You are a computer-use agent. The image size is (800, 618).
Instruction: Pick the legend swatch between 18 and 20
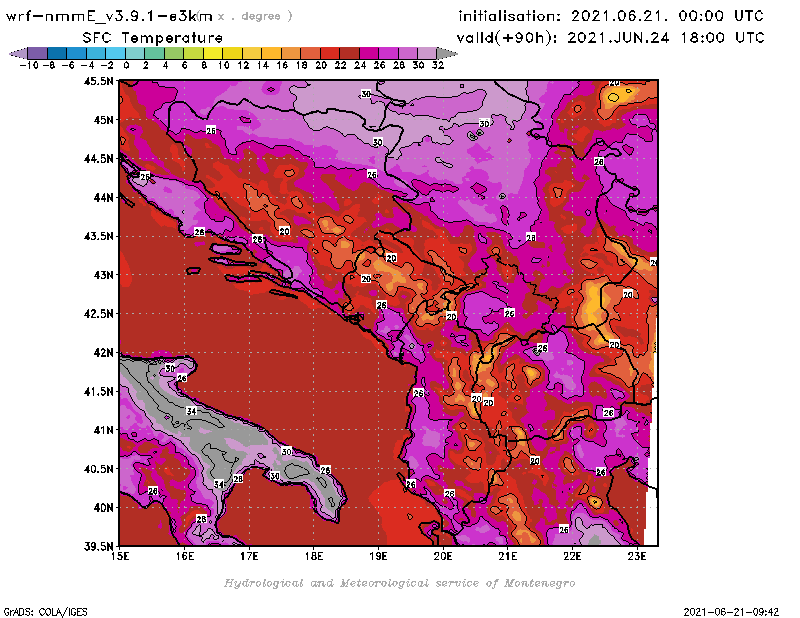click(311, 53)
